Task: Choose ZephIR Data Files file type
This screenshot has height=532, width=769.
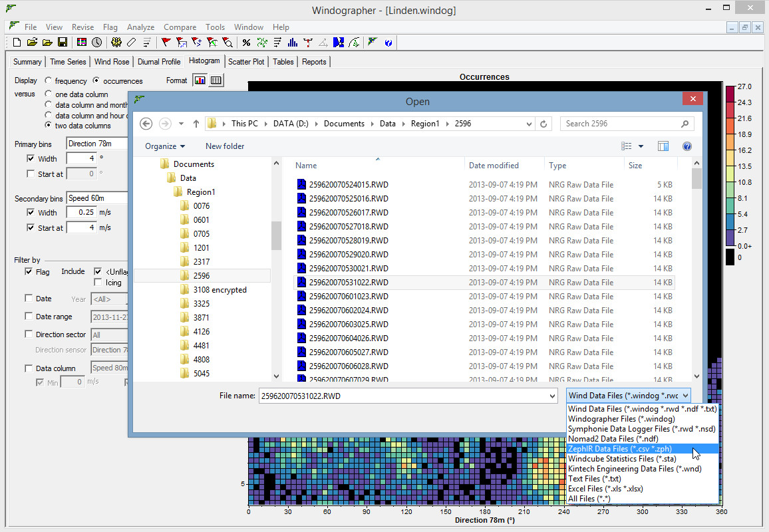Action: click(x=643, y=449)
